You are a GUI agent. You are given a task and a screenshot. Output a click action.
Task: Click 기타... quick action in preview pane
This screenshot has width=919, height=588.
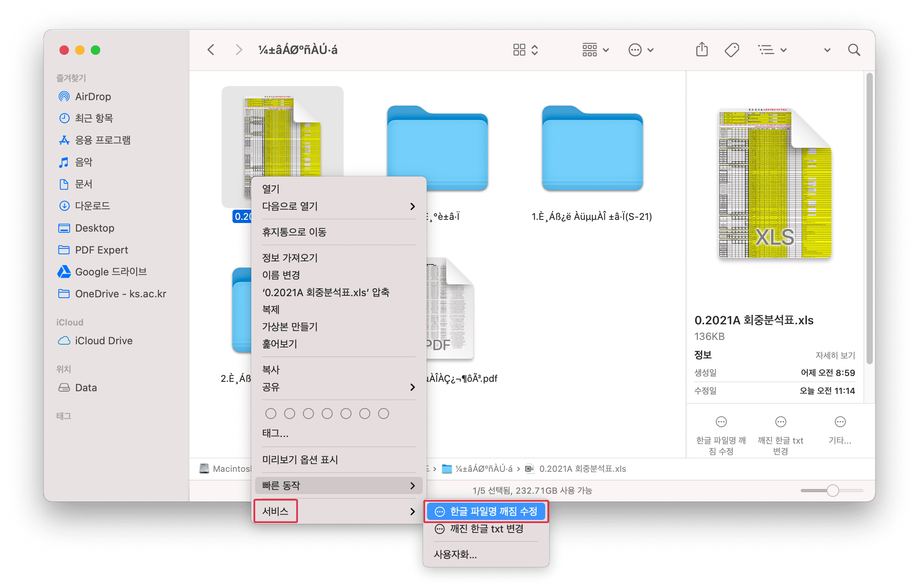point(840,431)
